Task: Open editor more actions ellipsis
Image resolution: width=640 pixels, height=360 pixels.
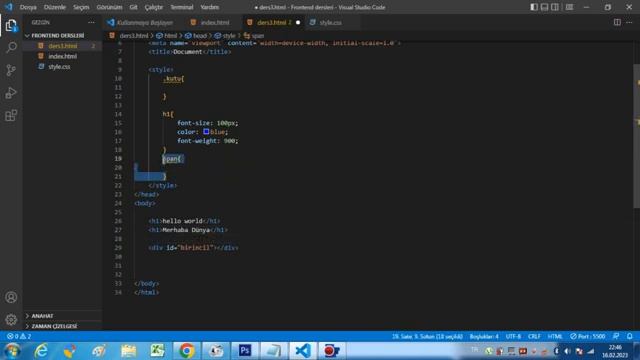Action: [629, 22]
